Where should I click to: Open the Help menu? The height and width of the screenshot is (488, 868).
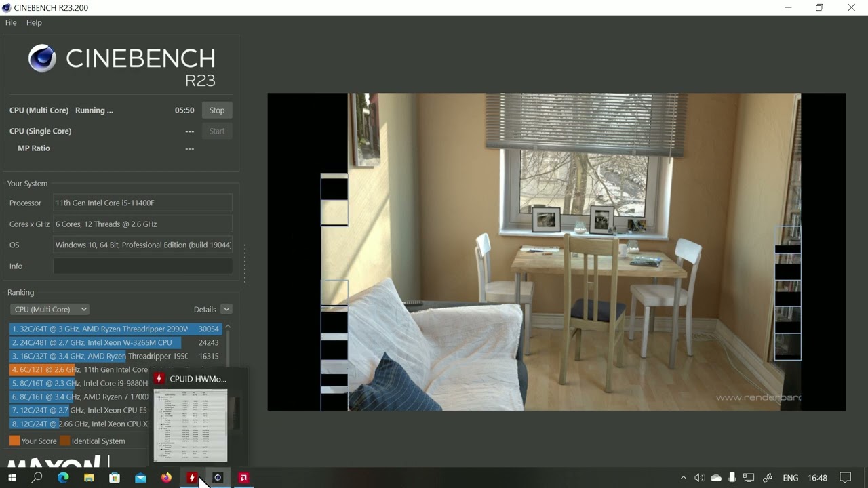point(34,22)
